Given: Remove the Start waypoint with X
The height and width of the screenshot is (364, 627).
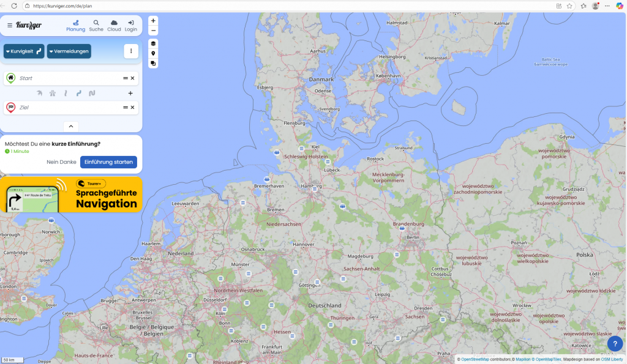Looking at the screenshot, I should [x=132, y=78].
